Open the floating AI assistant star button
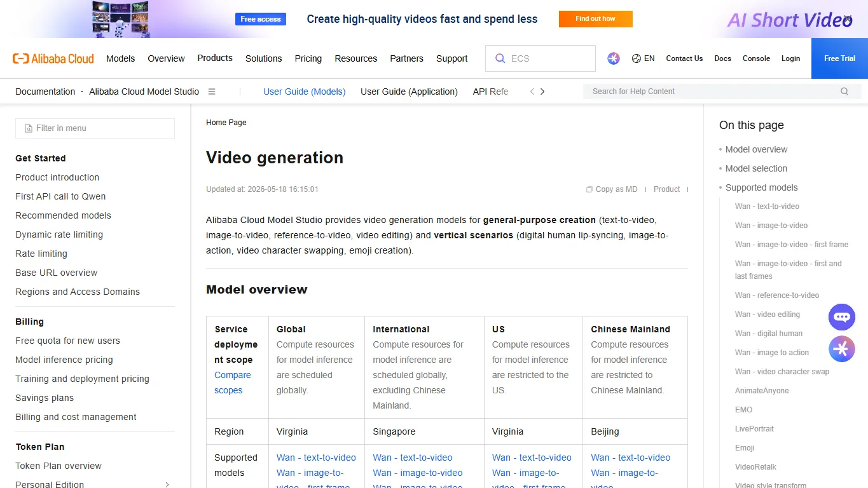Screen dimensions: 868x488 click(842, 349)
